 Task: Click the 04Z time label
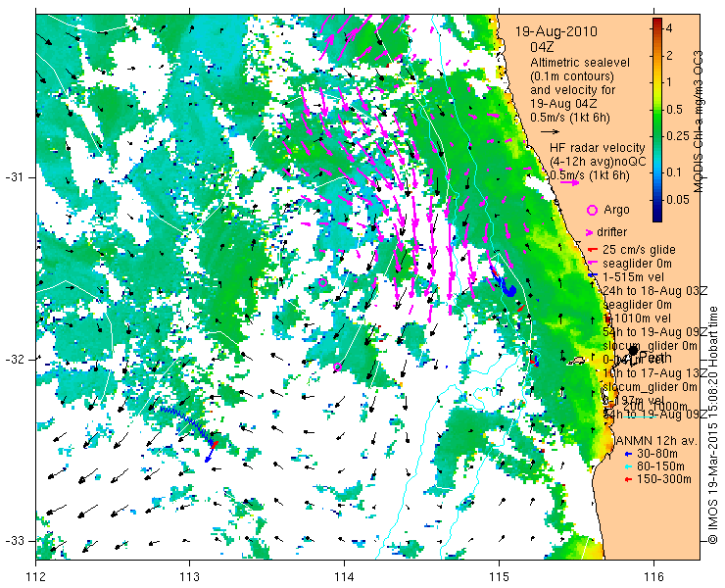[542, 47]
